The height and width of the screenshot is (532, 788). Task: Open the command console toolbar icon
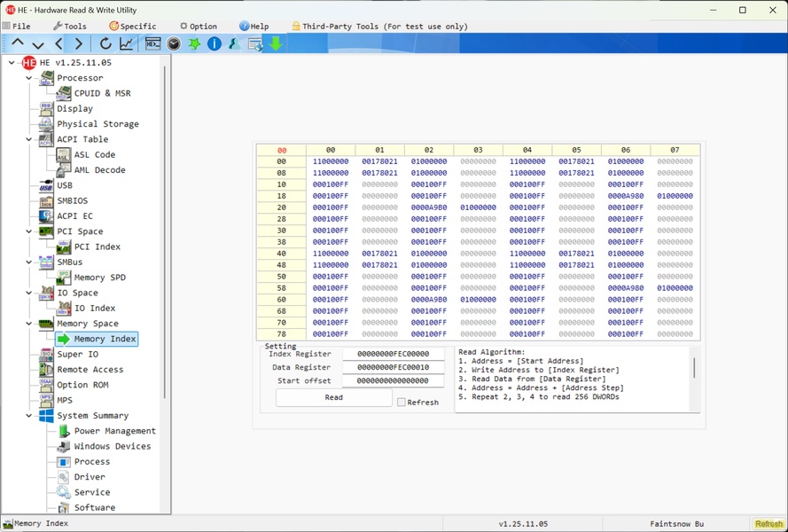coord(152,43)
